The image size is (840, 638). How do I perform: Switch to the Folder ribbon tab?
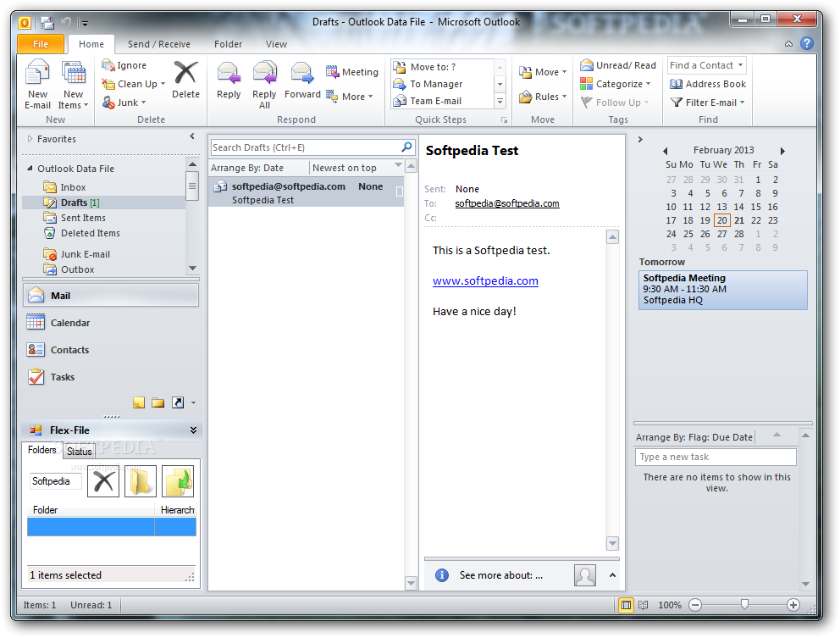(x=229, y=44)
